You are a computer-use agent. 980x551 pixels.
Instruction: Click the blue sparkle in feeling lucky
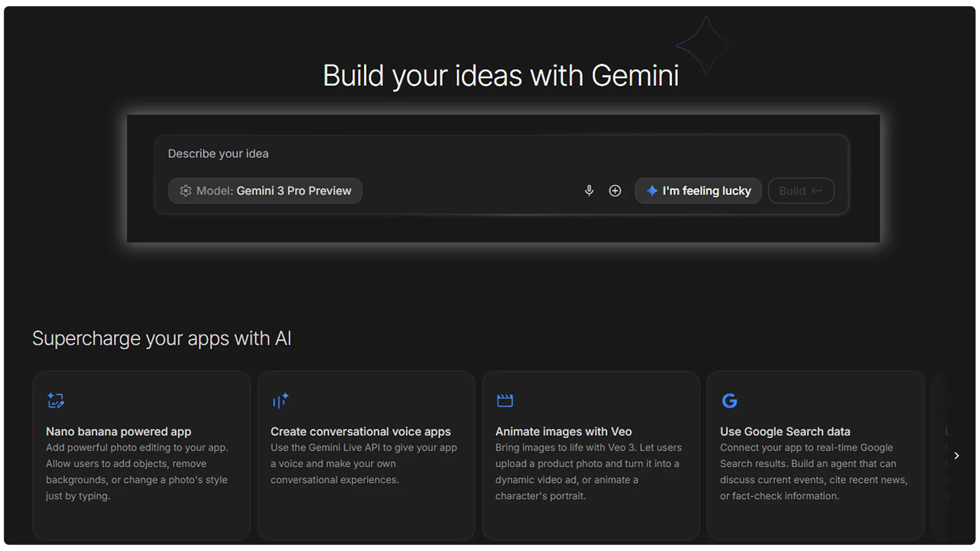pyautogui.click(x=652, y=190)
